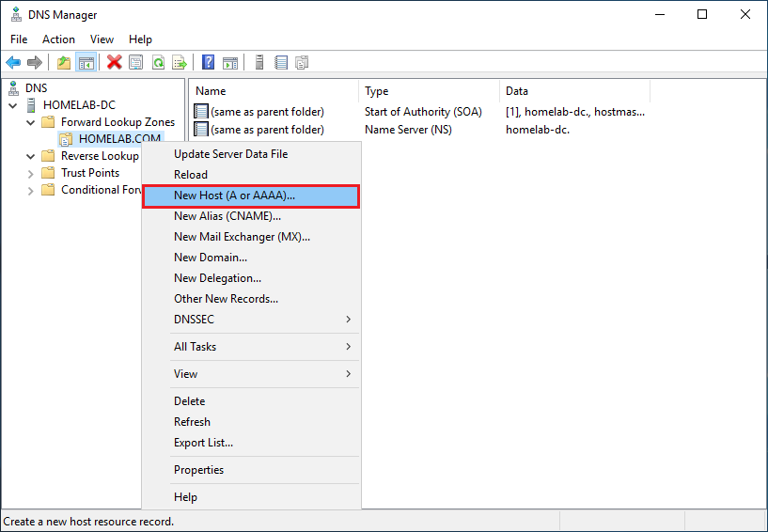
Task: Select New Mail Exchanger (MX) entry
Action: (x=242, y=237)
